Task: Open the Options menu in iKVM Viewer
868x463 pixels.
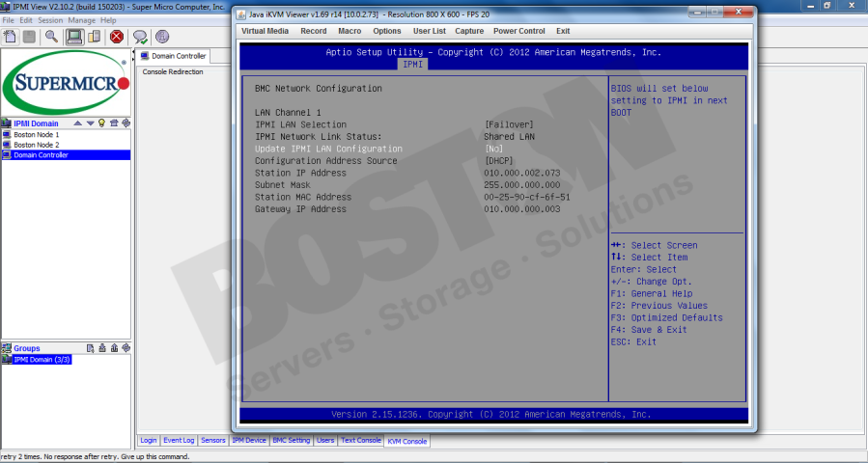Action: point(387,31)
